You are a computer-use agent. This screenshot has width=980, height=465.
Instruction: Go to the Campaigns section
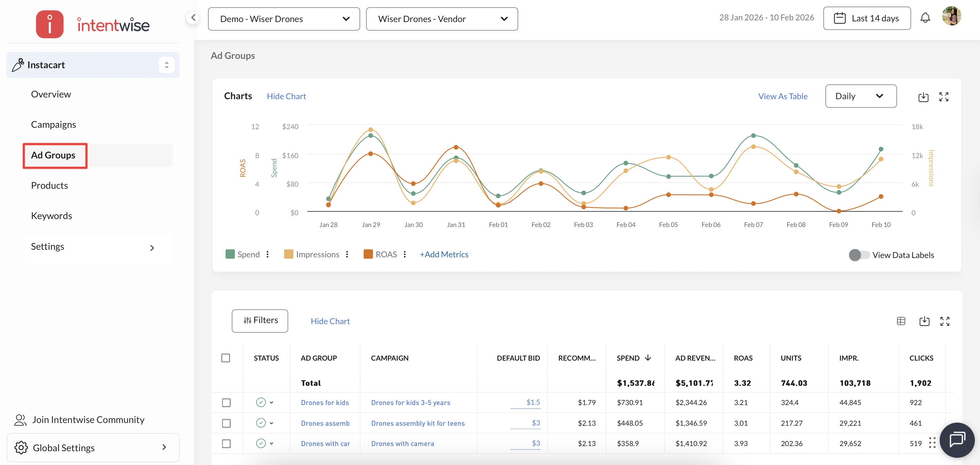tap(53, 124)
